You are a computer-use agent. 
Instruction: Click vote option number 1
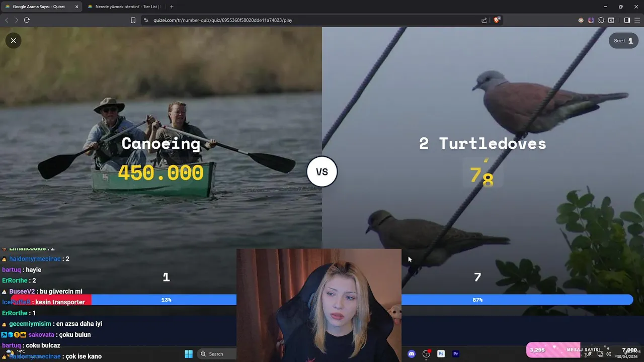[x=166, y=277]
